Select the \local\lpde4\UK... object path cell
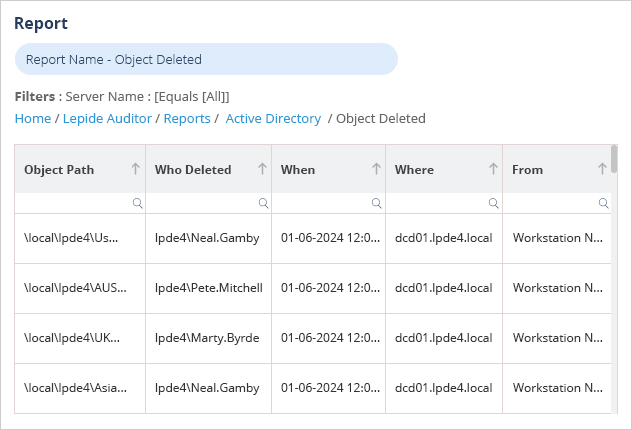The height and width of the screenshot is (430, 632). point(80,338)
